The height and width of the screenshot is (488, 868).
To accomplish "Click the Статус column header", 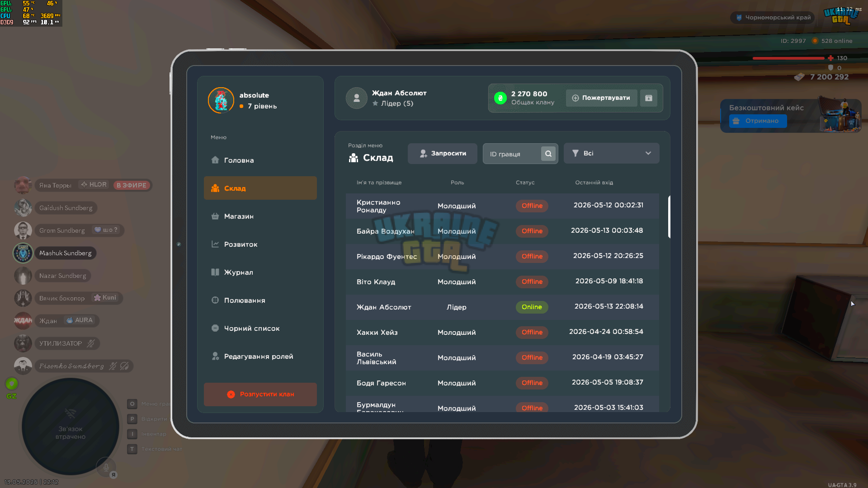I will [525, 183].
